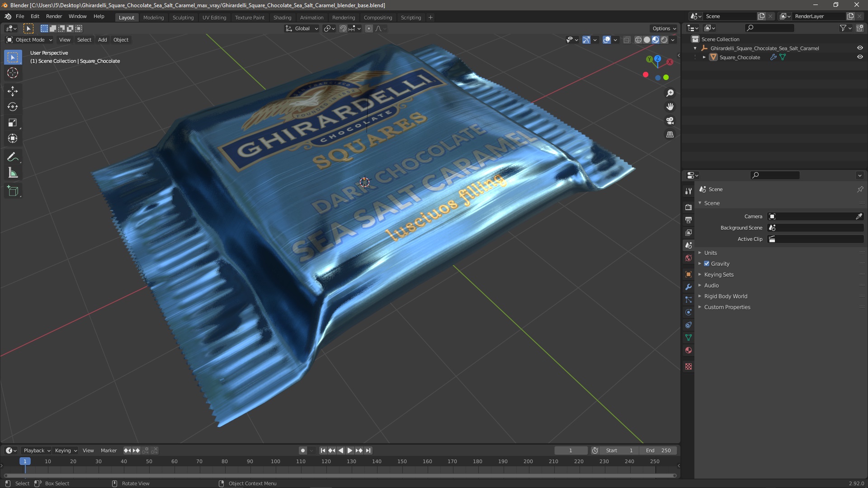868x488 pixels.
Task: Open Object properties tab
Action: tap(689, 274)
